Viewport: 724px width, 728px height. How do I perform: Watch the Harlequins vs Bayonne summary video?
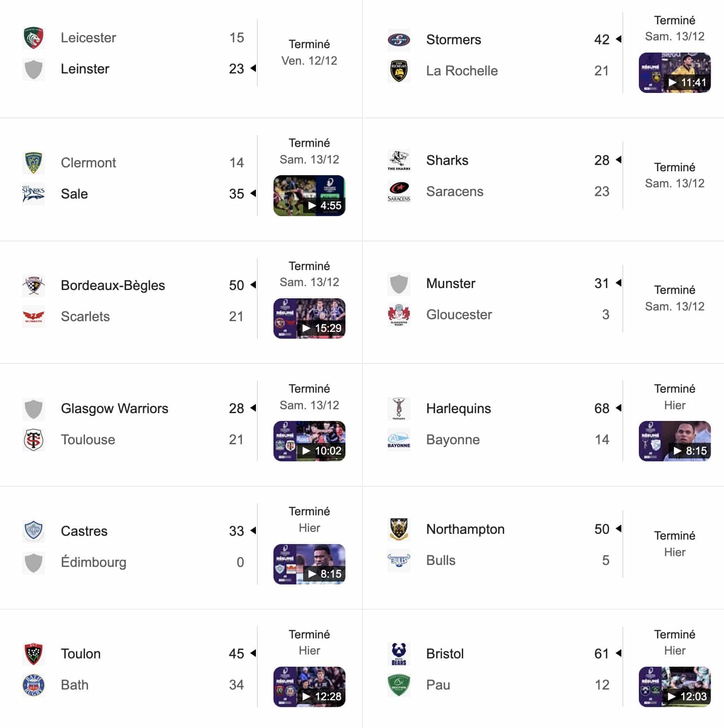pyautogui.click(x=674, y=441)
